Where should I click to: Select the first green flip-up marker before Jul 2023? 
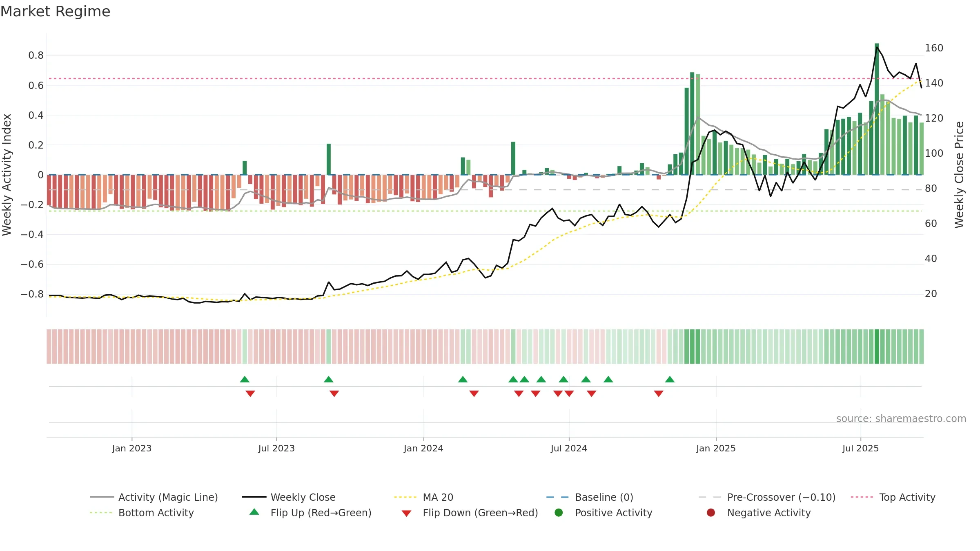245,380
